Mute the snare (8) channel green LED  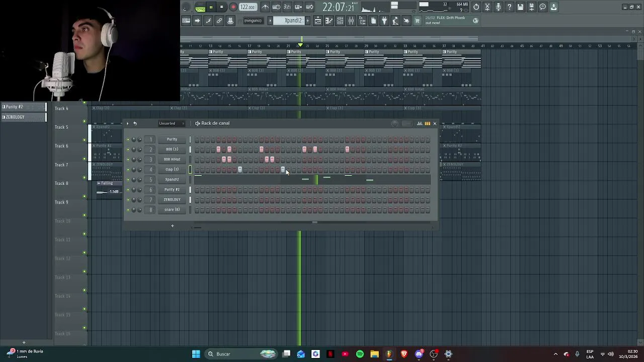pyautogui.click(x=128, y=210)
